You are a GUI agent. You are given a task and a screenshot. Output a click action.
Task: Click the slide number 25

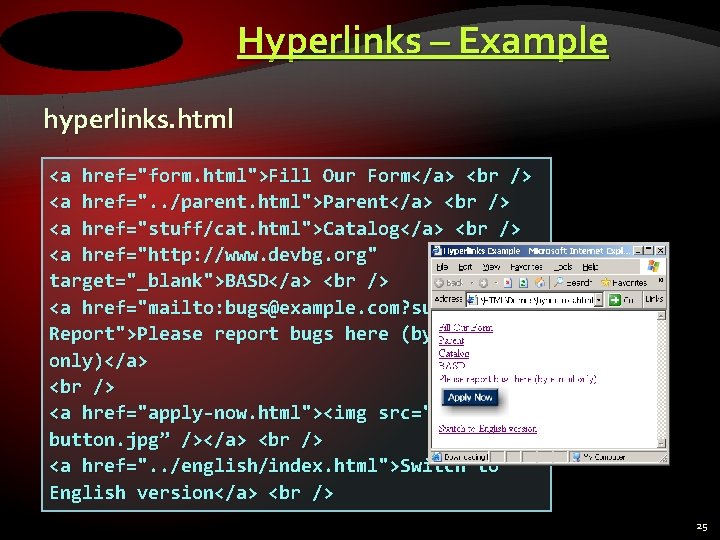point(702,527)
